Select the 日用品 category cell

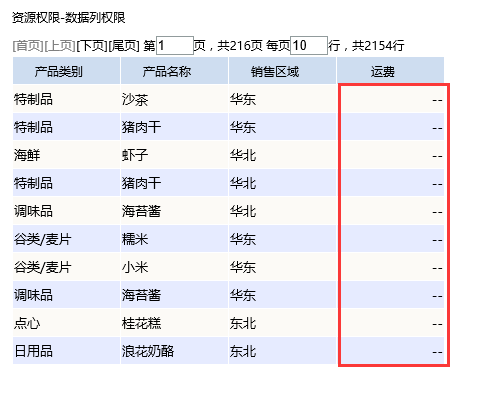pos(66,351)
